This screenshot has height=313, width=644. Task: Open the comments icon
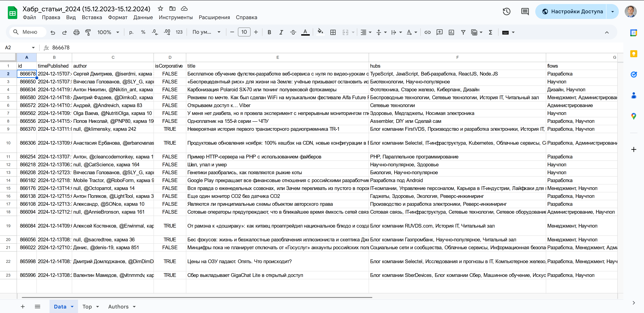pos(525,12)
